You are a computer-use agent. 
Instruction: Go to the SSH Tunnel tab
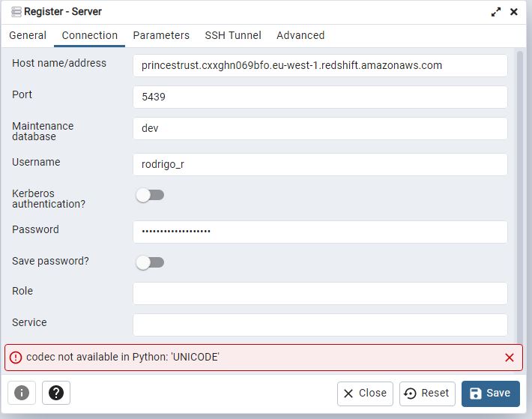tap(233, 35)
